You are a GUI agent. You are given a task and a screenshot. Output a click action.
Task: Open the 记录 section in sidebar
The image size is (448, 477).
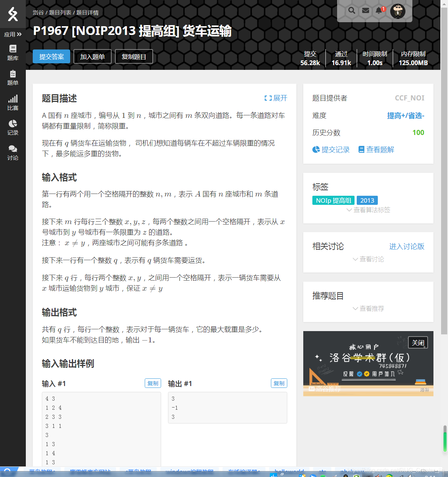pos(12,127)
